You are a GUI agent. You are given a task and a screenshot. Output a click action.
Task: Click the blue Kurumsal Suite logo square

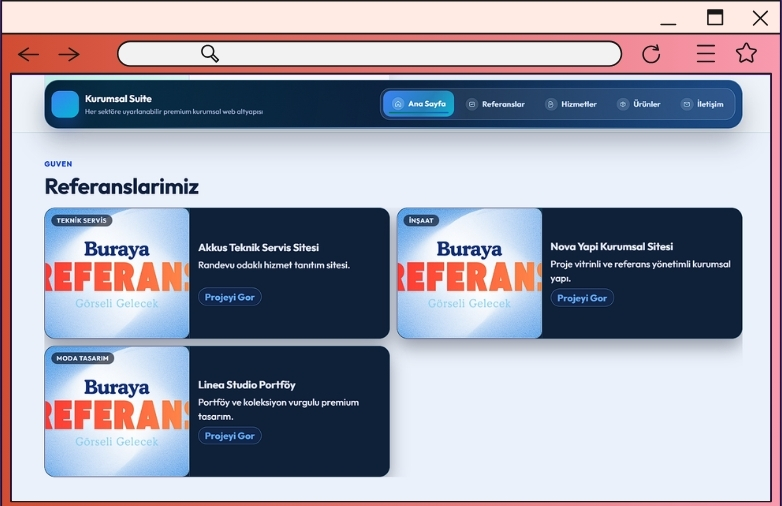click(65, 104)
